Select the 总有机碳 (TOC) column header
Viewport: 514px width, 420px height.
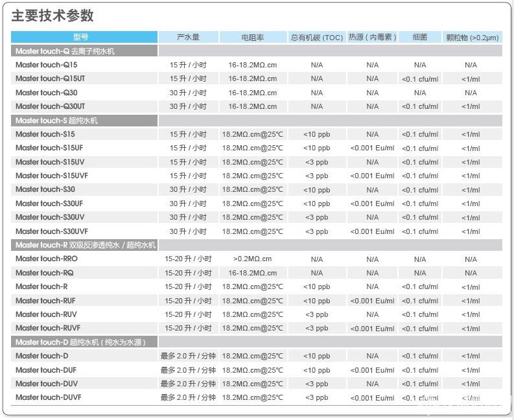316,38
